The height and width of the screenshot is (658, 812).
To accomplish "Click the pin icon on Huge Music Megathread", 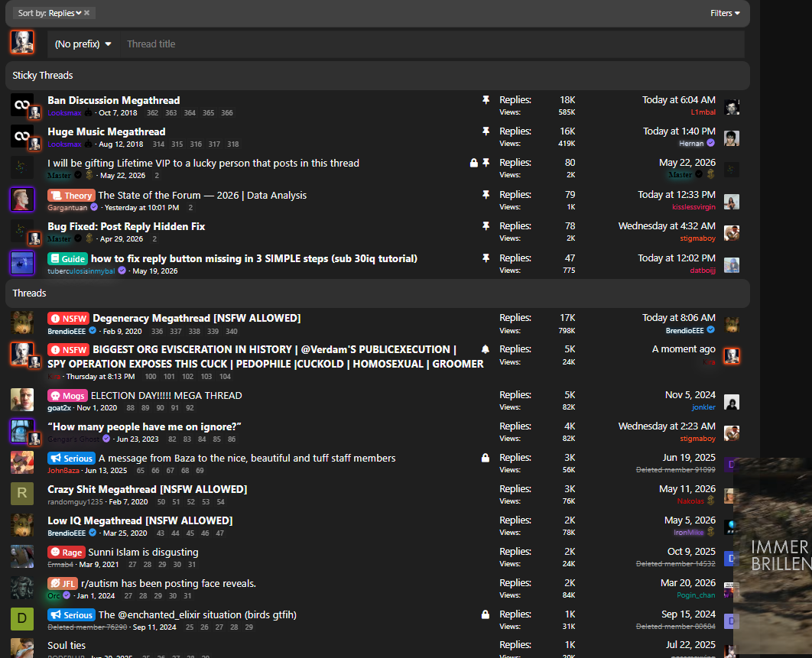I will 486,131.
